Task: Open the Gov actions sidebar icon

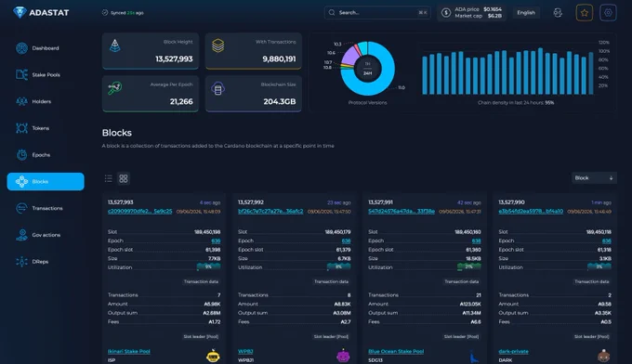Action: coord(21,235)
